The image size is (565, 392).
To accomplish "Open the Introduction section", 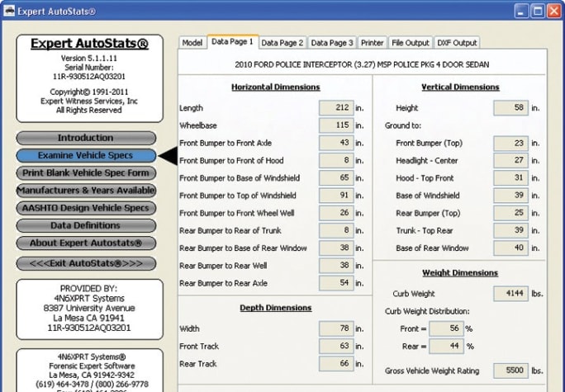I will point(86,138).
